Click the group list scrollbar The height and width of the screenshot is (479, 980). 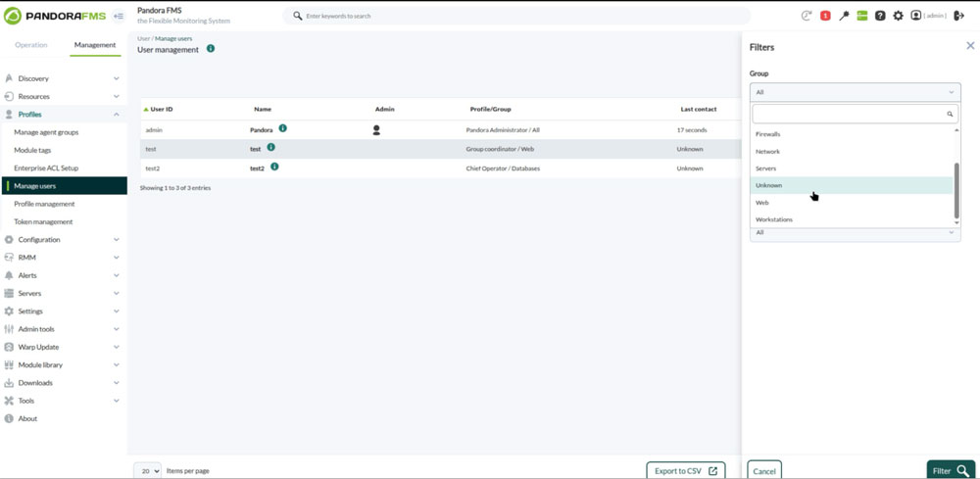click(x=956, y=190)
